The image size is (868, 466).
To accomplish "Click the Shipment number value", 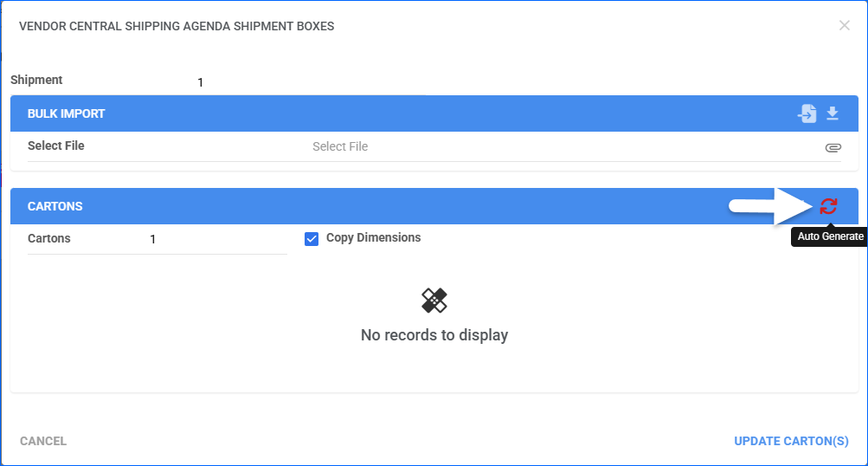I will coord(200,83).
